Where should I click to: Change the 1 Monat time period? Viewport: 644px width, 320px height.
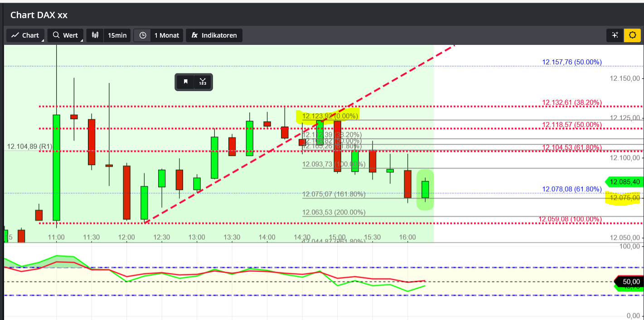click(x=167, y=35)
